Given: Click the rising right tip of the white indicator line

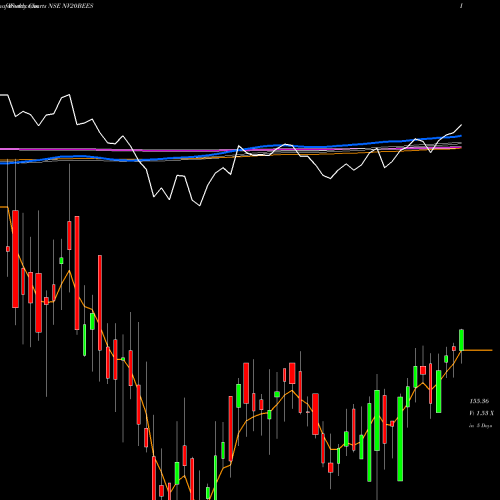Looking at the screenshot, I should click(x=461, y=125).
